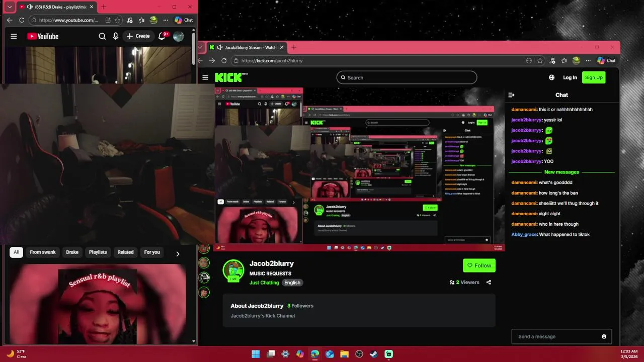Click the Kick Search field
644x362 pixels.
tap(407, 77)
